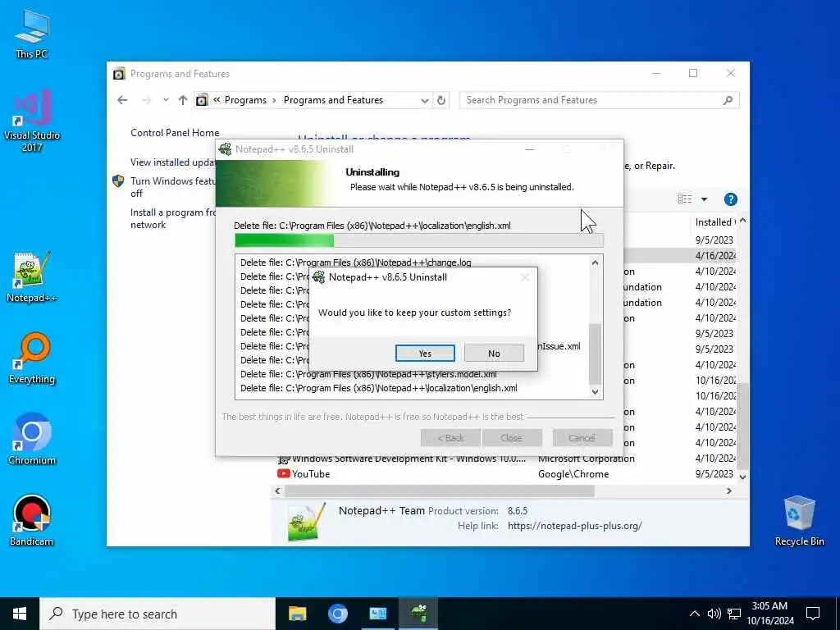
Task: Click the Notepad++ help link URL
Action: click(574, 526)
